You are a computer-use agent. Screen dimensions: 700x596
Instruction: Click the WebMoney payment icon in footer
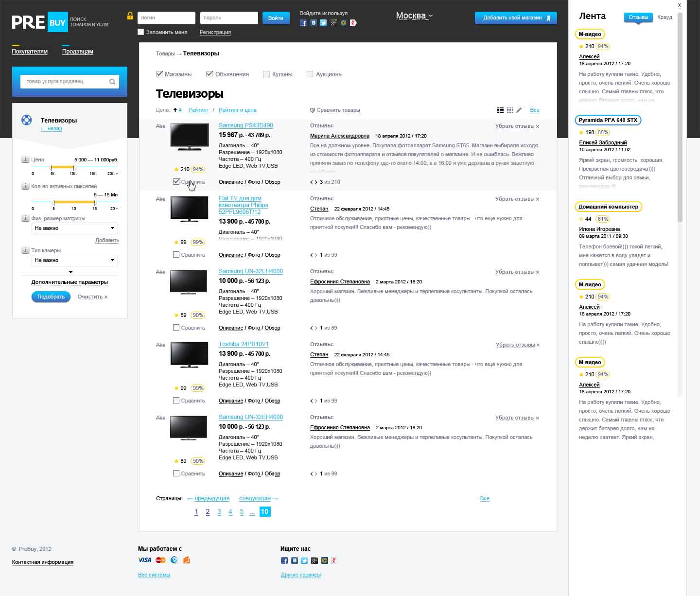[175, 560]
